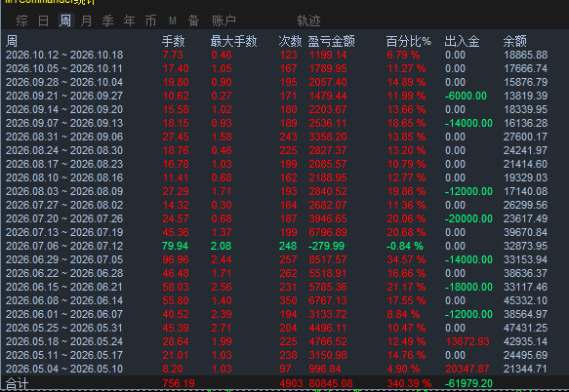Click max lots value 2.71
The width and height of the screenshot is (569, 392).
(222, 328)
